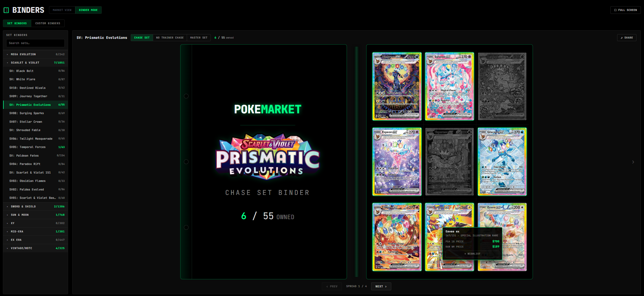Open SV09: Journey Together set
The height and width of the screenshot is (296, 644).
[35, 96]
